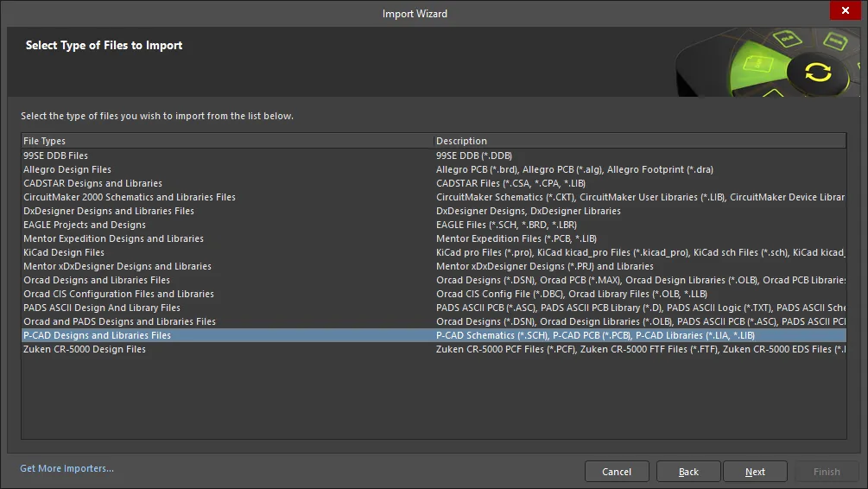Click Zuken CR-5000 PCF Files description

coord(641,349)
